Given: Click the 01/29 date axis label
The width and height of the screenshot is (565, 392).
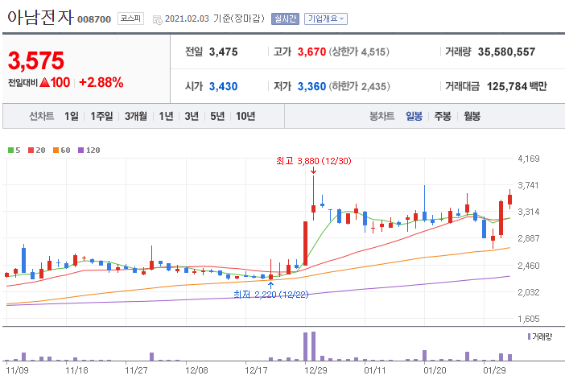Looking at the screenshot, I should coord(494,370).
